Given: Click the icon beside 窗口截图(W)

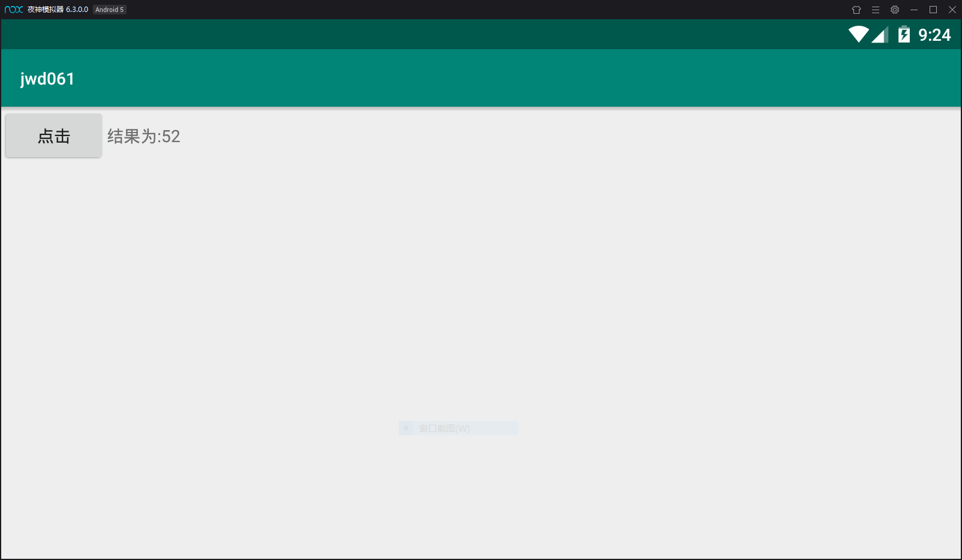Looking at the screenshot, I should tap(406, 428).
